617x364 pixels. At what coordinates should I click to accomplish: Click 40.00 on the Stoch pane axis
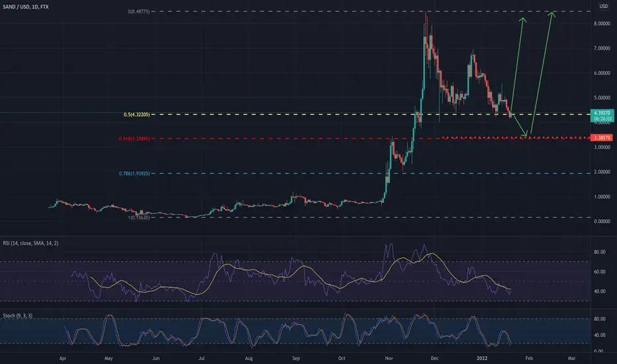tap(600, 336)
